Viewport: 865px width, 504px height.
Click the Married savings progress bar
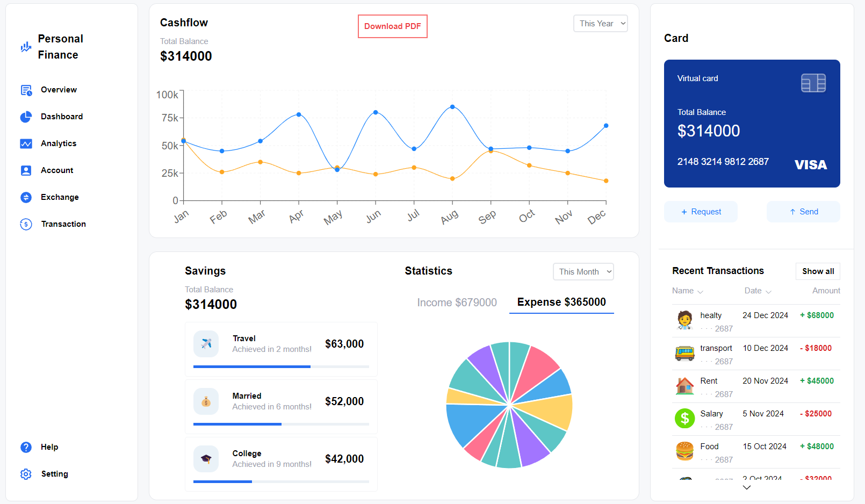pos(281,424)
